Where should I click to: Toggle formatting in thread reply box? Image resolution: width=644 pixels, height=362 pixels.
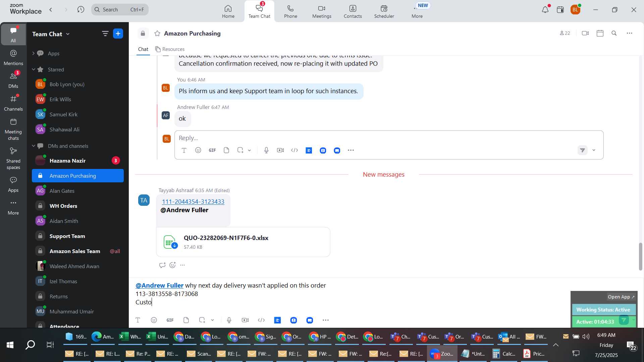click(x=184, y=150)
